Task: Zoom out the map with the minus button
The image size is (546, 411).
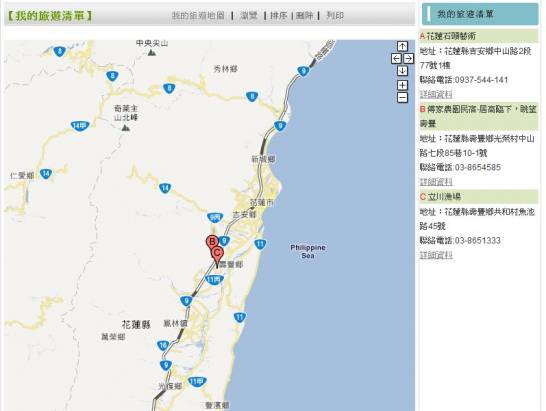Action: click(x=402, y=98)
